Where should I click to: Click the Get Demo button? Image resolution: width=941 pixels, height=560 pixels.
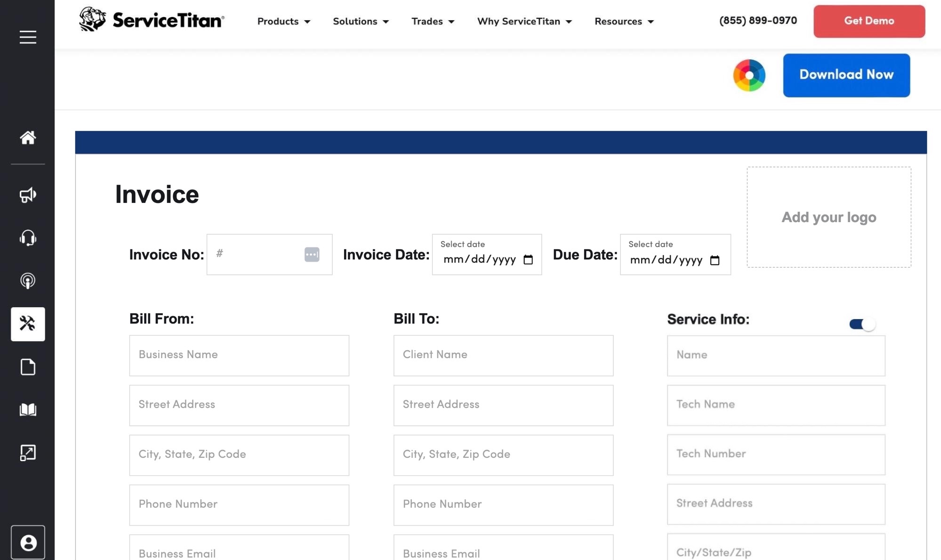[x=869, y=21]
